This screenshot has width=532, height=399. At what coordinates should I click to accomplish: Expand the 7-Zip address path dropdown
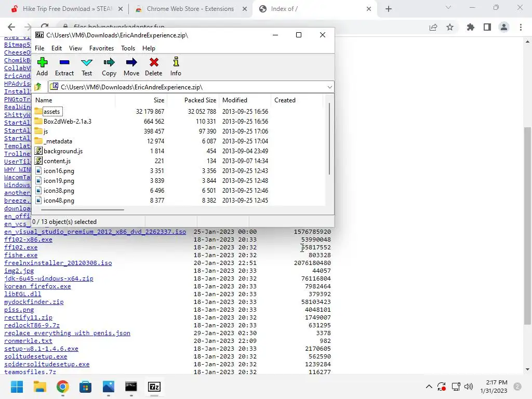click(329, 87)
